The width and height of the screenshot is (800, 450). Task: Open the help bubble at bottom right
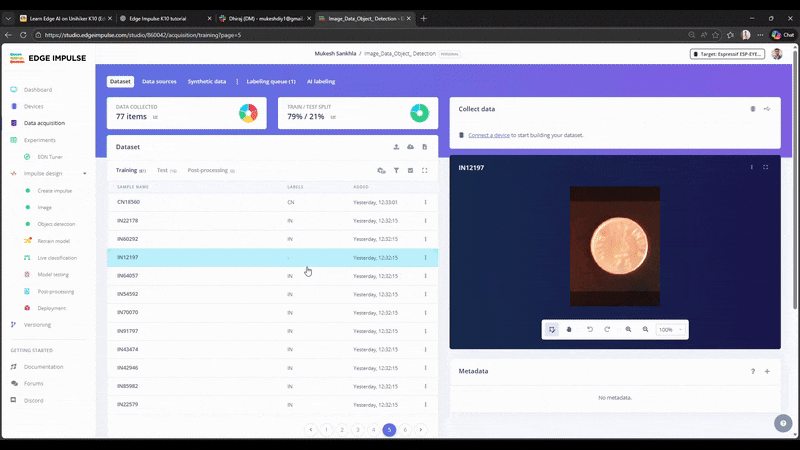point(783,423)
